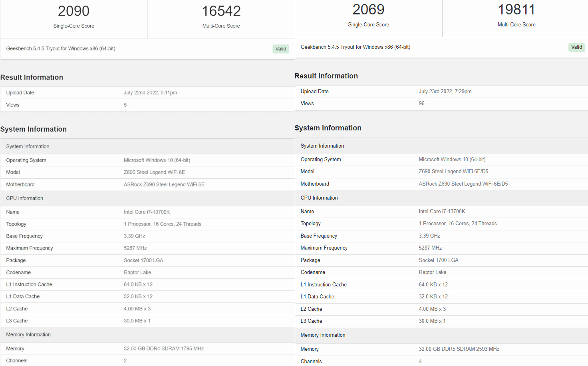Click the left L3 Cache 30.0 MB value
Viewport: 588px width, 366px height.
137,321
